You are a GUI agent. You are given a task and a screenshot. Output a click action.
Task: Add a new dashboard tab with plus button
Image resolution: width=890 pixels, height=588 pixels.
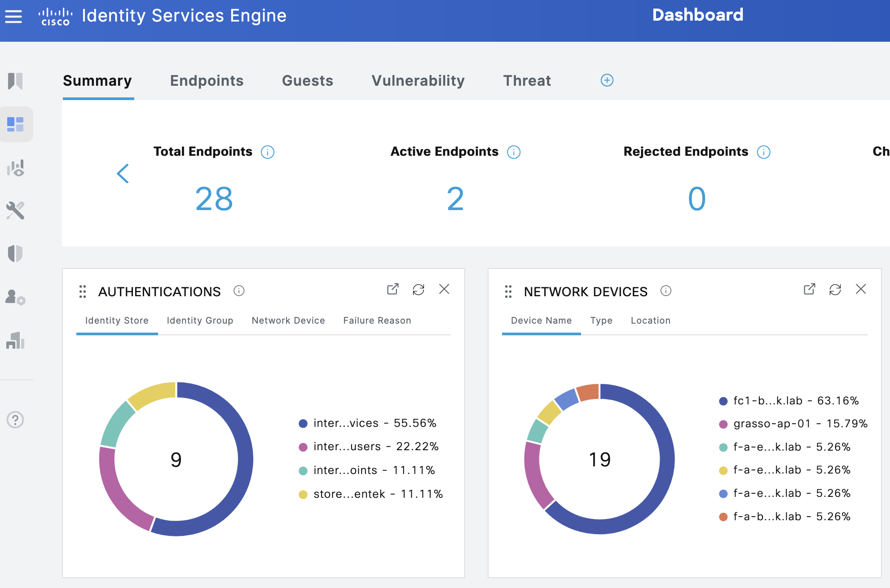tap(607, 80)
